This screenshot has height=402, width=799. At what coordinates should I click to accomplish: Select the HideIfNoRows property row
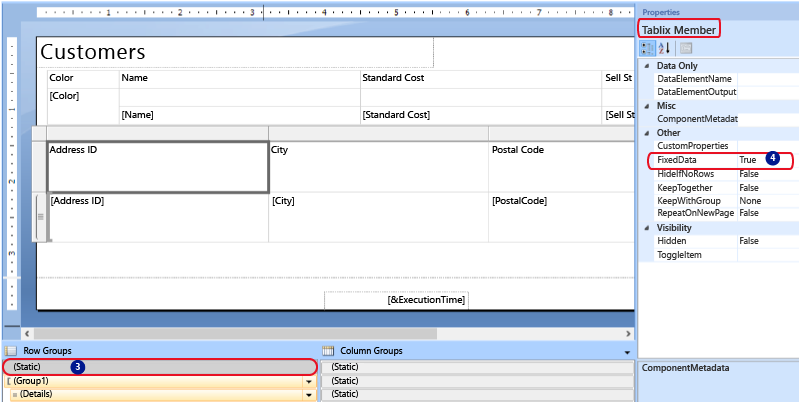(x=727, y=174)
